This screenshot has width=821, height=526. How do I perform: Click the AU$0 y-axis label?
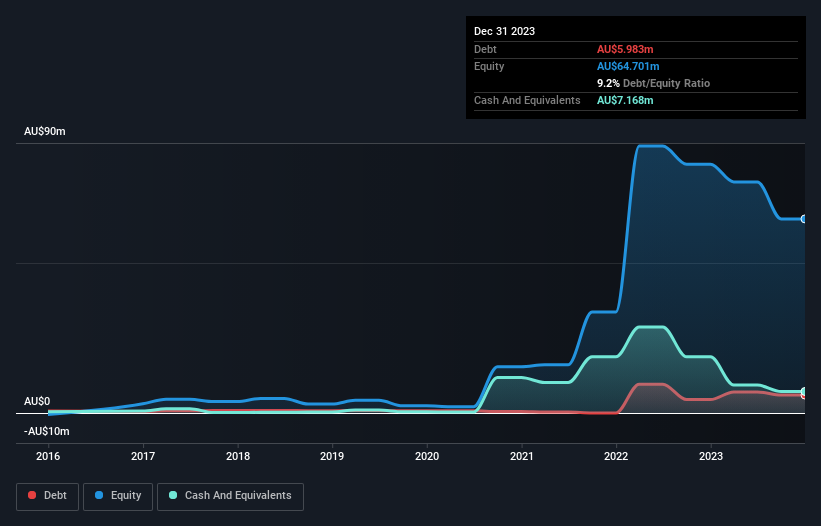click(37, 401)
